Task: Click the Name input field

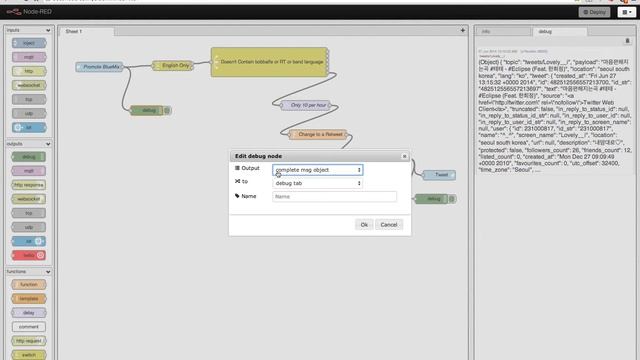Action: 335,197
